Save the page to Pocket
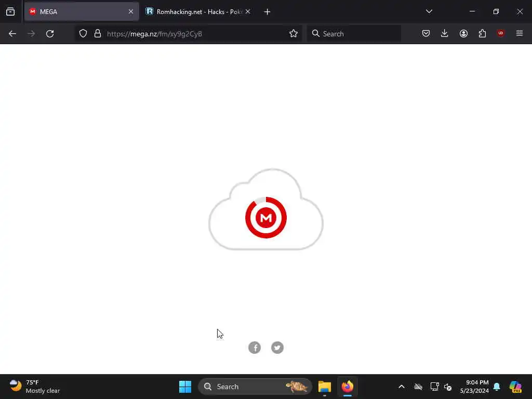 pos(426,34)
